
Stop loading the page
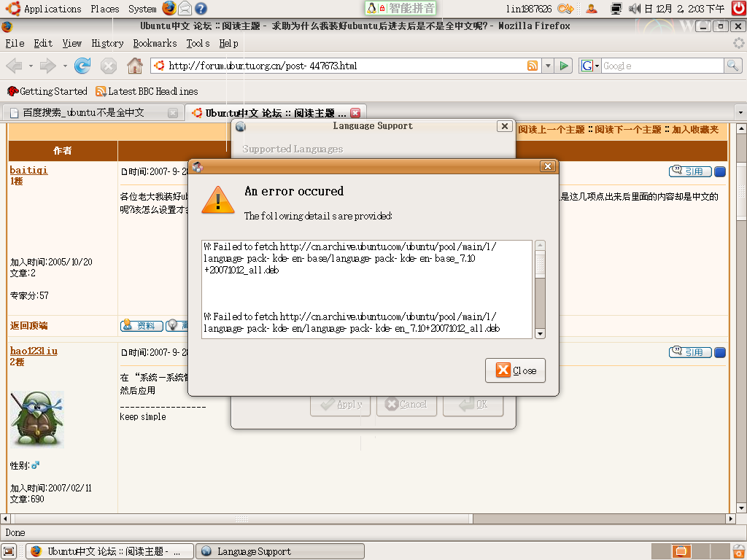click(x=109, y=66)
